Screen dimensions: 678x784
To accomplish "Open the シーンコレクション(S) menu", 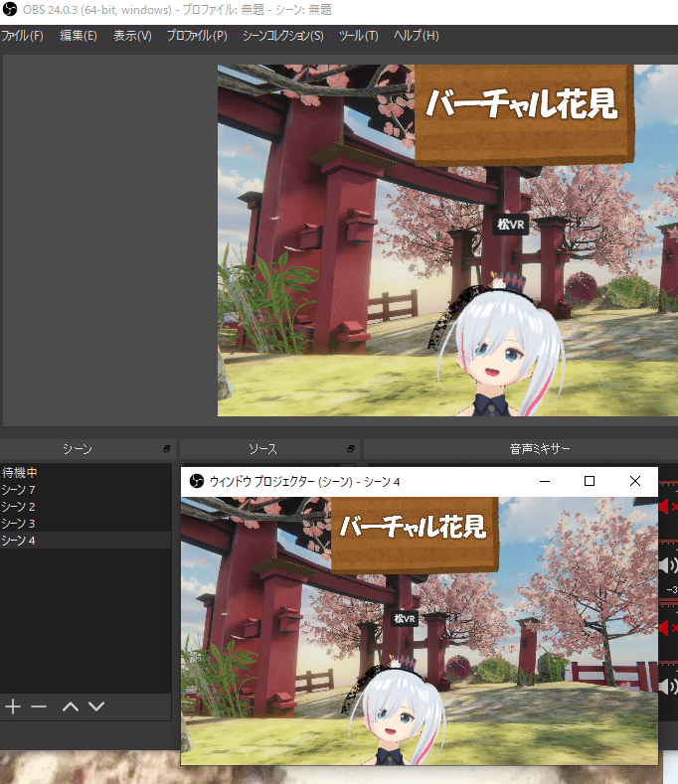I will (x=282, y=36).
